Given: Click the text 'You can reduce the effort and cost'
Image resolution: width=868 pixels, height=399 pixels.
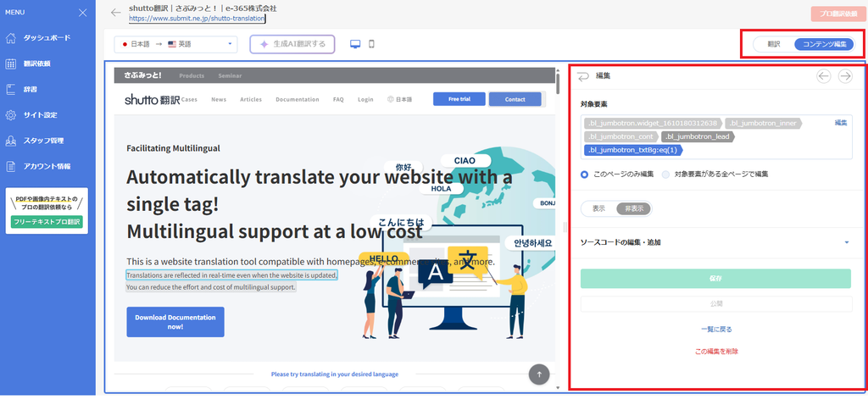Looking at the screenshot, I should (x=211, y=288).
